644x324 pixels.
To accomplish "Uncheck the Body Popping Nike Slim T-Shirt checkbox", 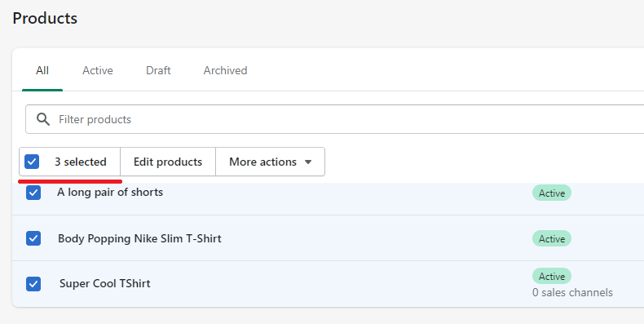I will [x=33, y=238].
